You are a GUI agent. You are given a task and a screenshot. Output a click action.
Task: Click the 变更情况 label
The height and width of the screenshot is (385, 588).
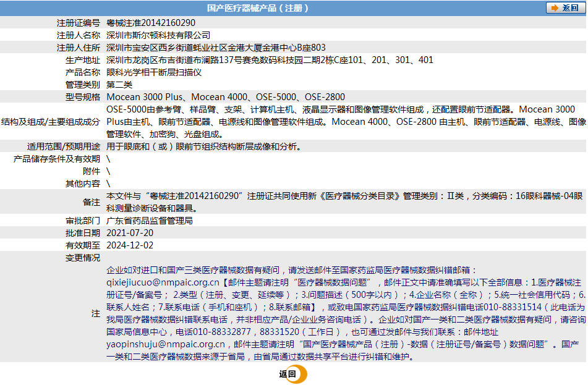(83, 258)
